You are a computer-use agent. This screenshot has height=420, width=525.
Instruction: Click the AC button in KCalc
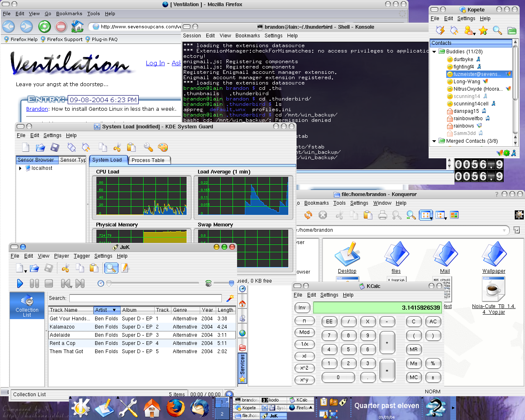tap(433, 322)
